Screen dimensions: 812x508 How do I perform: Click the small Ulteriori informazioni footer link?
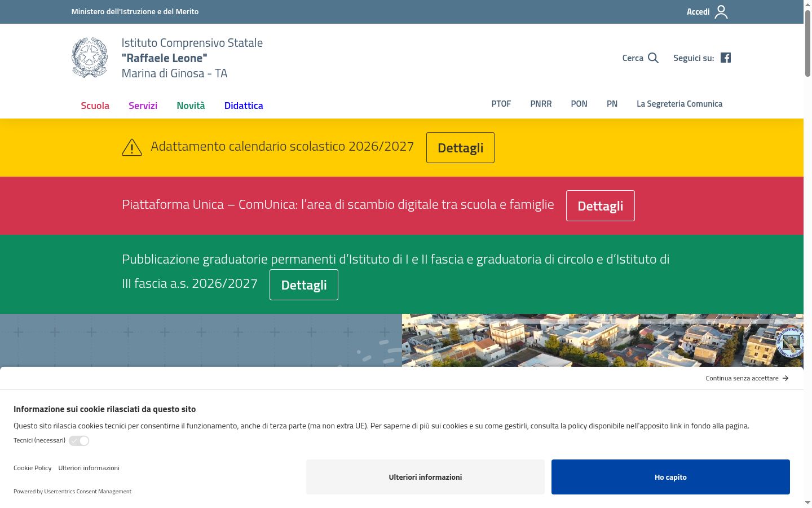pyautogui.click(x=89, y=468)
